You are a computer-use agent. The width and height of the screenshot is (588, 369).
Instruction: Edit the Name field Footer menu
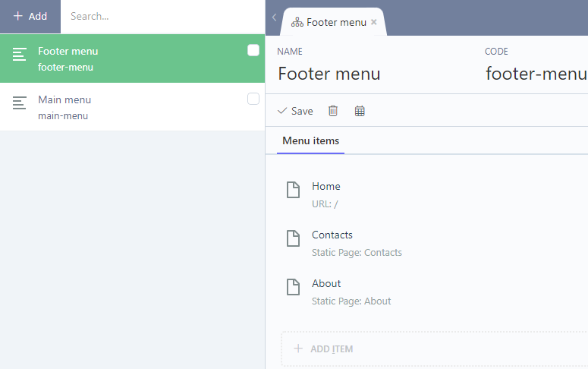pos(329,74)
